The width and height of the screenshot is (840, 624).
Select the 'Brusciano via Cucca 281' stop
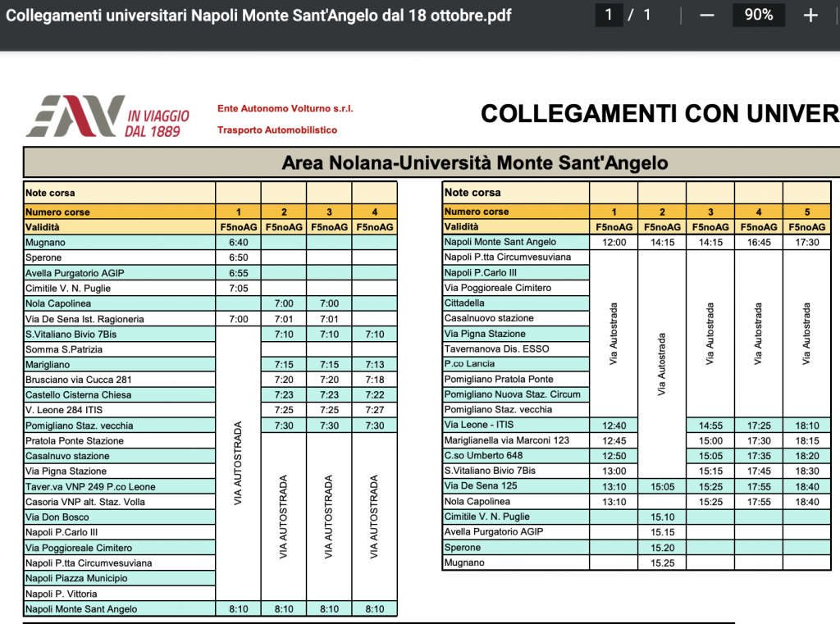[78, 380]
